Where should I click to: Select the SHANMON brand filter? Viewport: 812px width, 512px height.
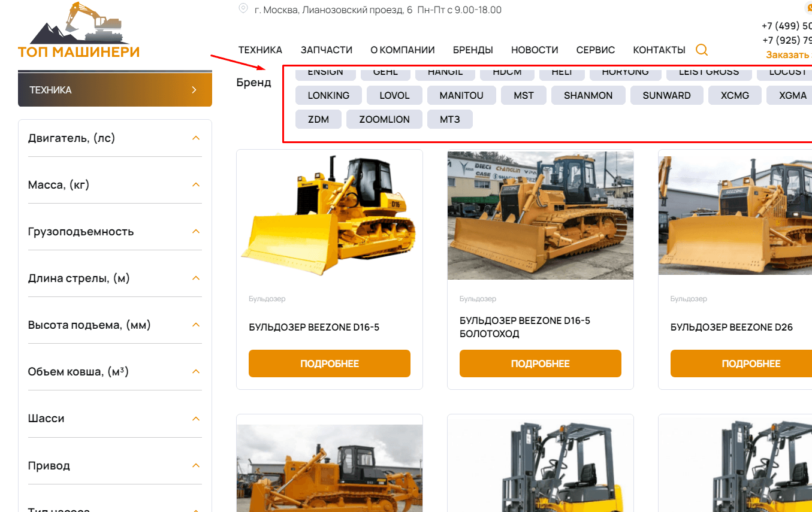coord(588,95)
